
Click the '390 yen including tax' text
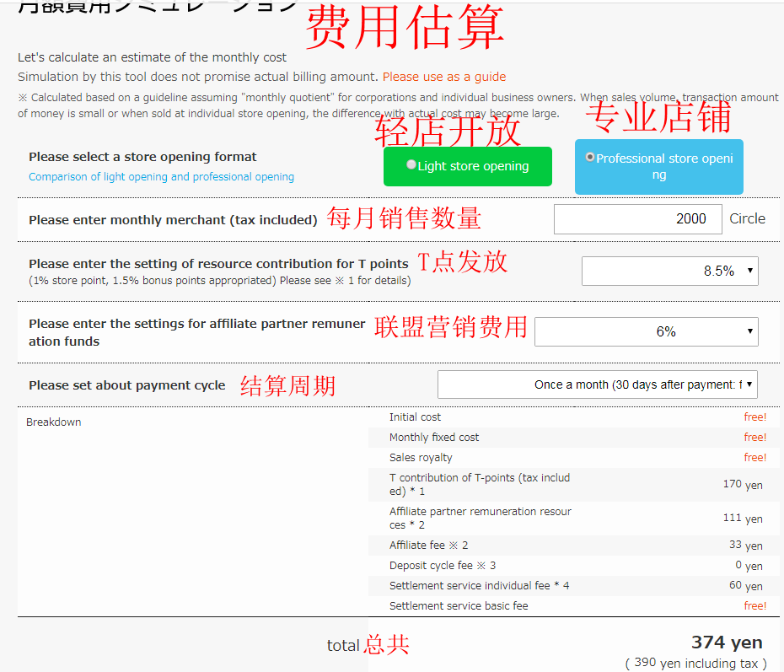pos(695,664)
